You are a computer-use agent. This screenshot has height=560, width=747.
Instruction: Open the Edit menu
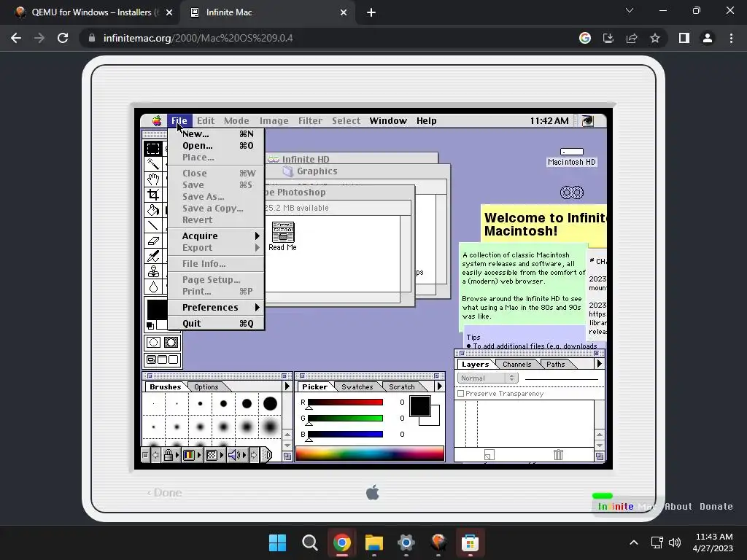pyautogui.click(x=206, y=121)
